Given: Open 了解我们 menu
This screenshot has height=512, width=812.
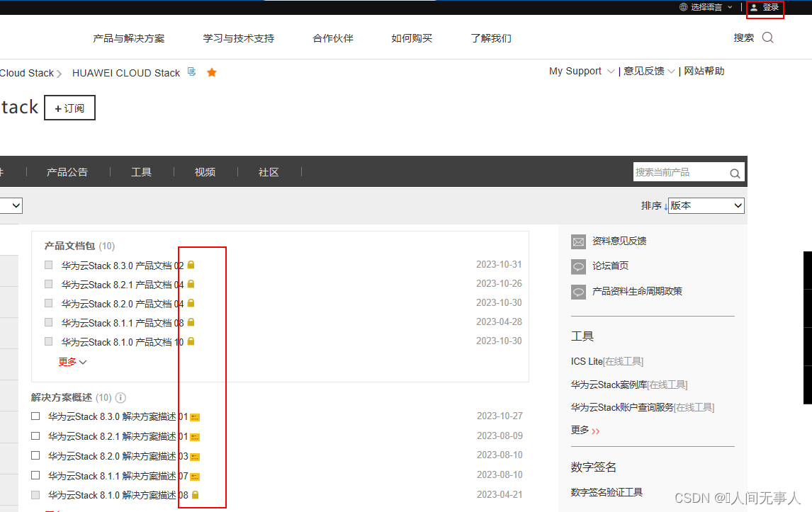Looking at the screenshot, I should tap(490, 38).
